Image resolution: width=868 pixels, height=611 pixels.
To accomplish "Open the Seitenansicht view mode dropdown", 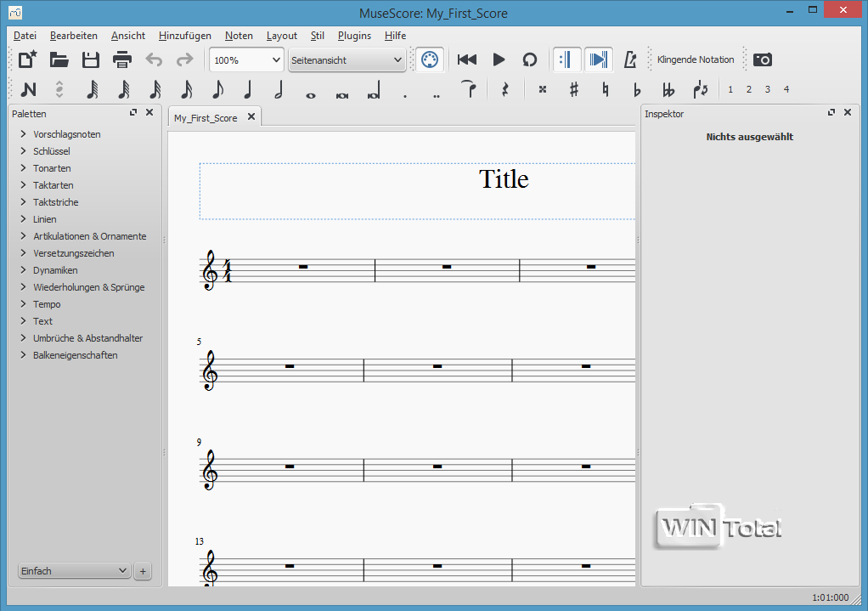I will click(x=347, y=60).
